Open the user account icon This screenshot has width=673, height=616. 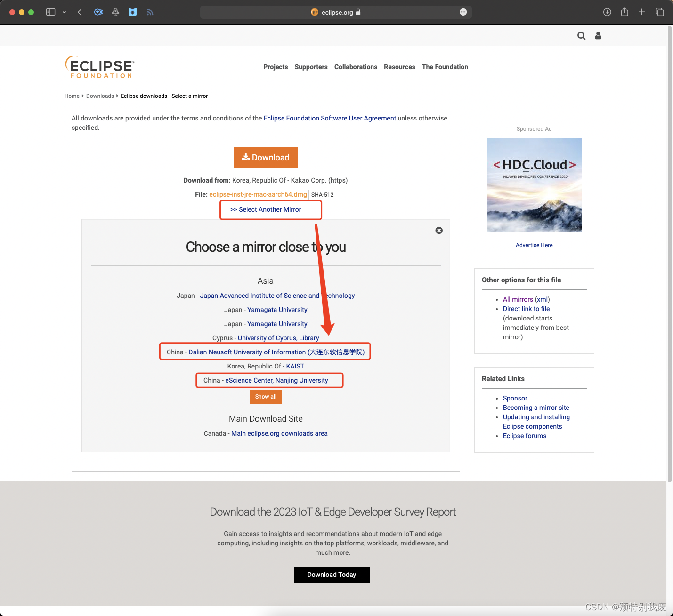coord(598,36)
